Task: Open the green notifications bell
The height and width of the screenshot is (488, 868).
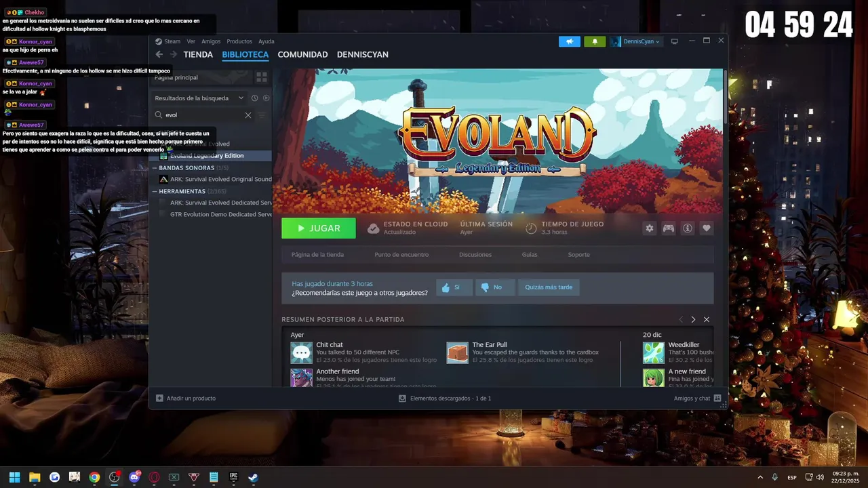Action: pos(595,41)
